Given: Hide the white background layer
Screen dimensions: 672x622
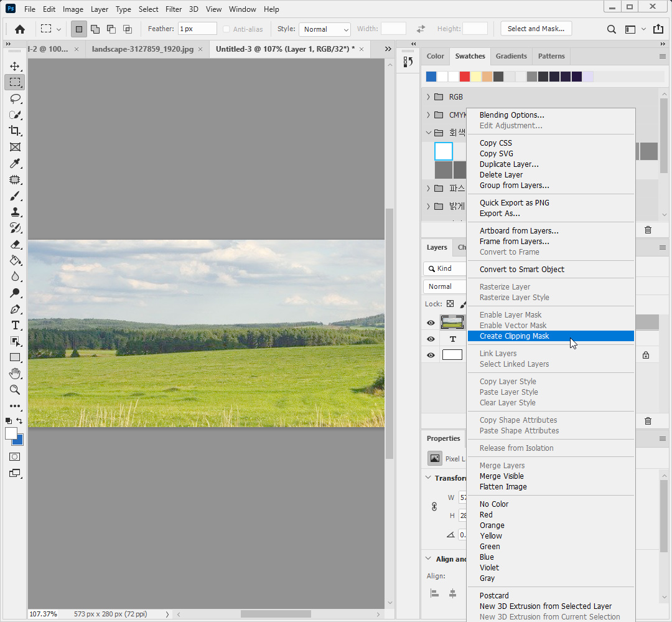Looking at the screenshot, I should click(x=431, y=355).
